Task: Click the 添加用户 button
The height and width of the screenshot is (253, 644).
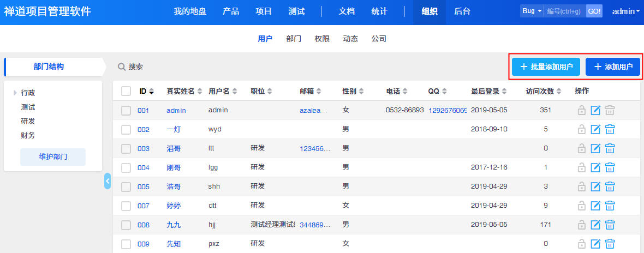Action: pyautogui.click(x=612, y=67)
